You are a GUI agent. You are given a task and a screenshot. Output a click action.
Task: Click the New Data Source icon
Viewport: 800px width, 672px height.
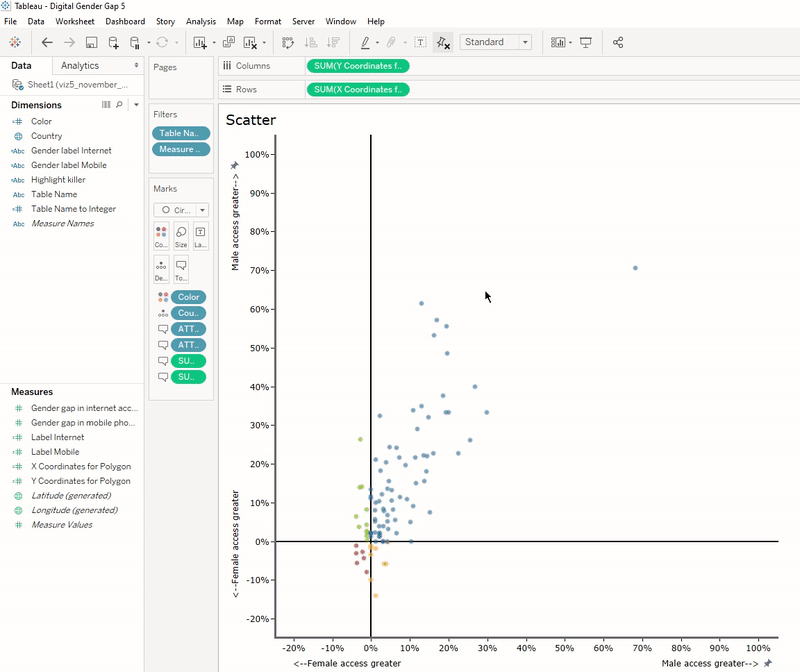click(x=113, y=42)
